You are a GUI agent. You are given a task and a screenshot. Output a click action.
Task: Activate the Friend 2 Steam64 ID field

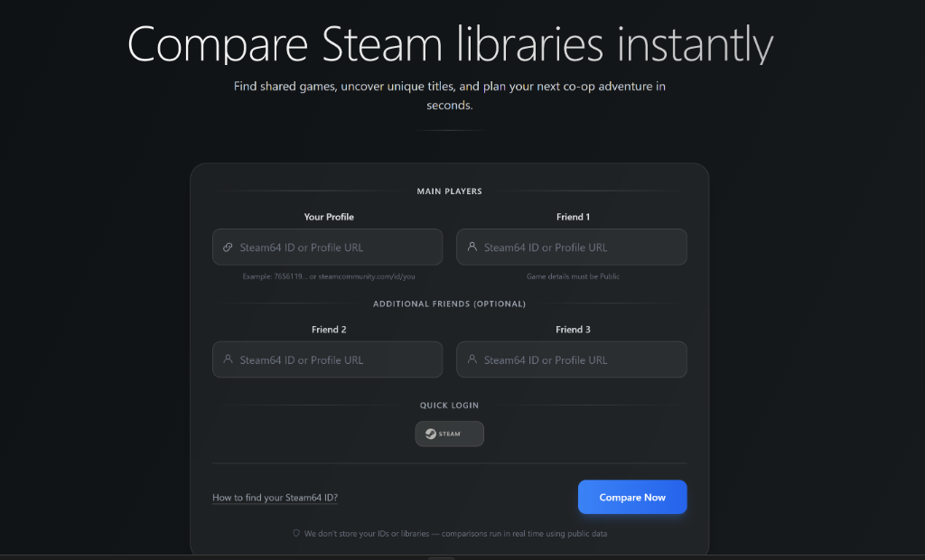point(336,359)
